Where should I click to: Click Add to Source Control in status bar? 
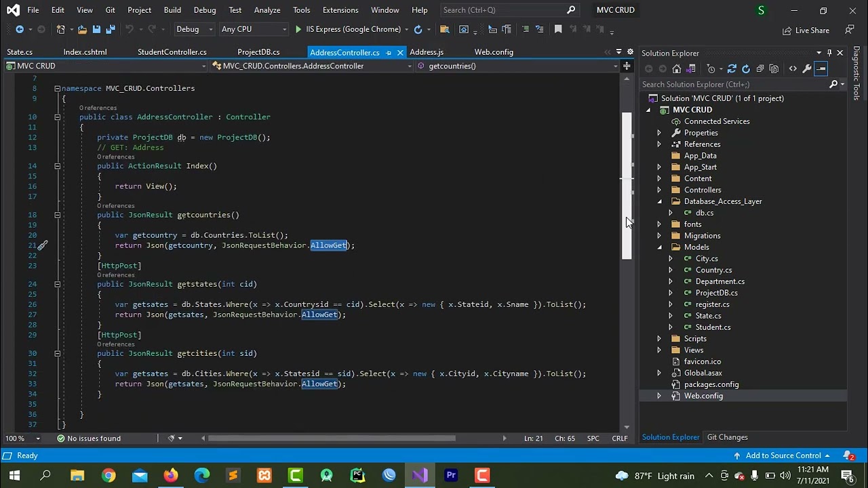(783, 455)
